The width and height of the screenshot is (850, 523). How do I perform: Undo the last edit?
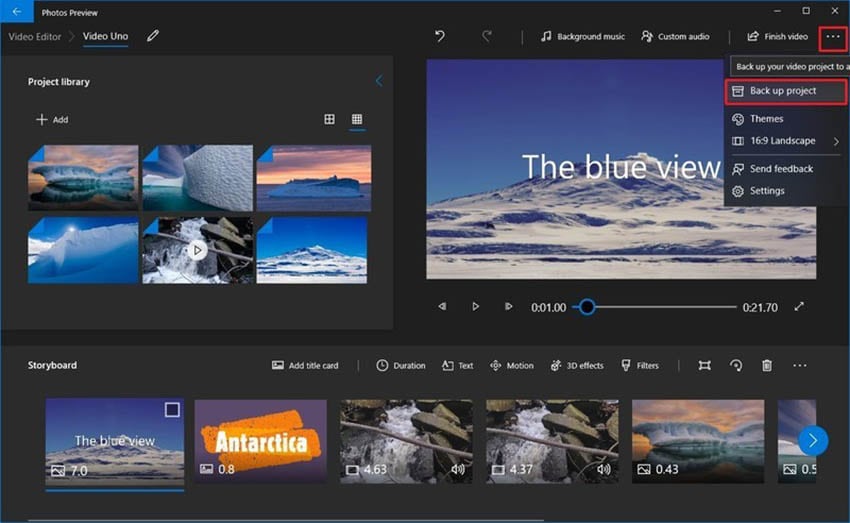coord(440,36)
